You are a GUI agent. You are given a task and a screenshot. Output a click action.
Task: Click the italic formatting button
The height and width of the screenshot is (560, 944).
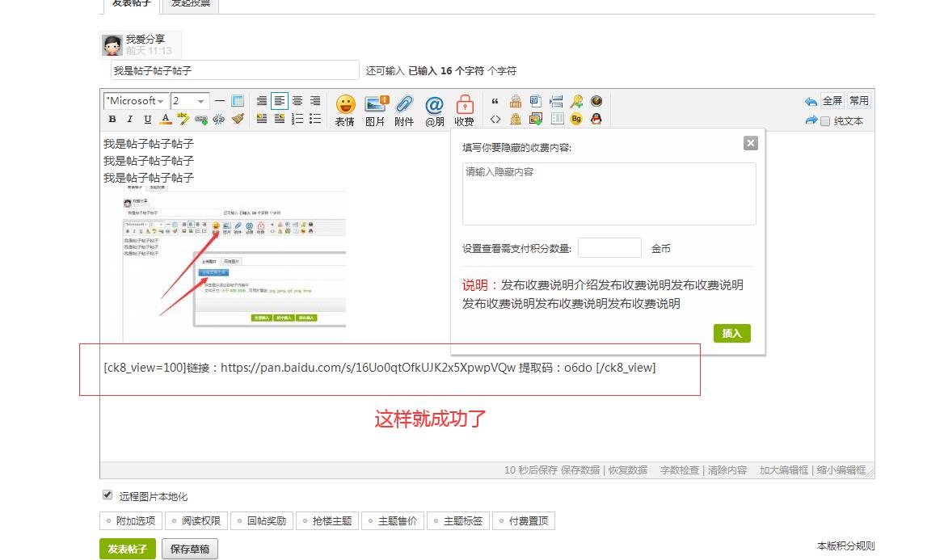(x=130, y=120)
